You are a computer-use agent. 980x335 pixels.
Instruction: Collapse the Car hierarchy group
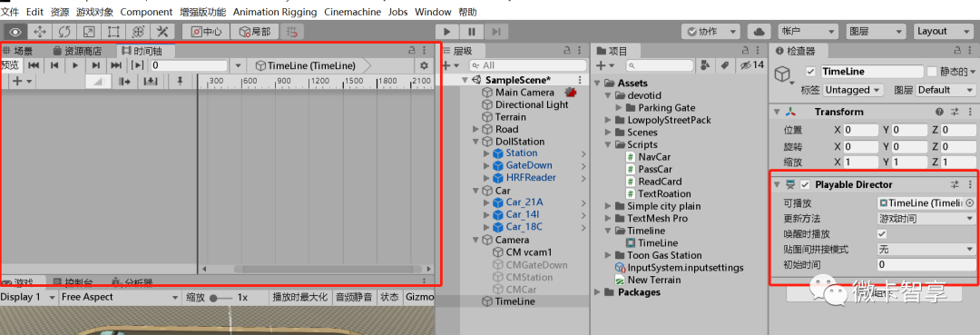coord(476,191)
